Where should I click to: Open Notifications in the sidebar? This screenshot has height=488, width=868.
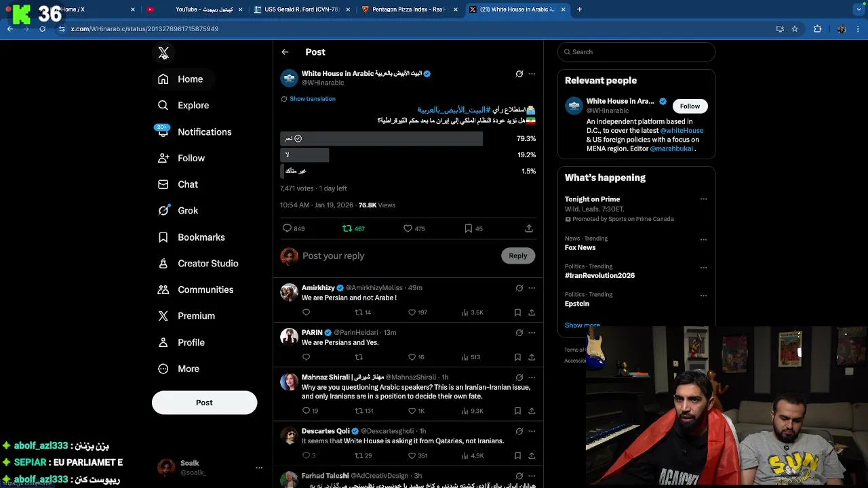[x=194, y=131]
